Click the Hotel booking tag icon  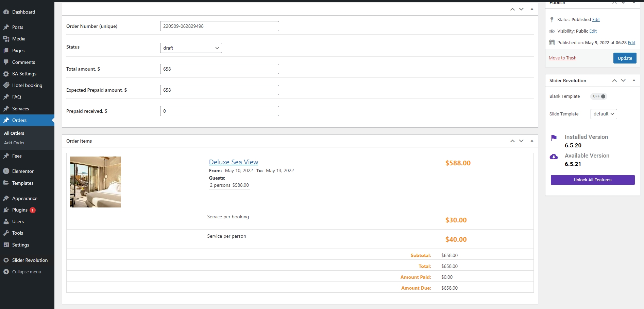(6, 85)
